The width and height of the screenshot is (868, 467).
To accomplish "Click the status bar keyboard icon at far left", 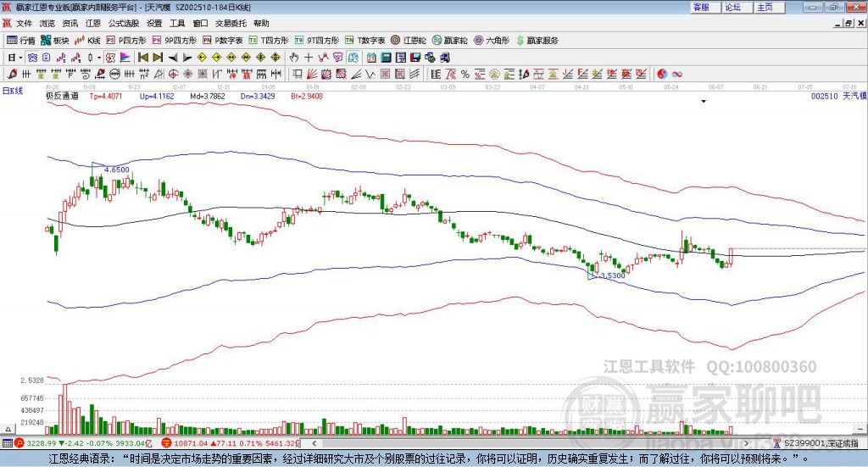I will tap(7, 443).
